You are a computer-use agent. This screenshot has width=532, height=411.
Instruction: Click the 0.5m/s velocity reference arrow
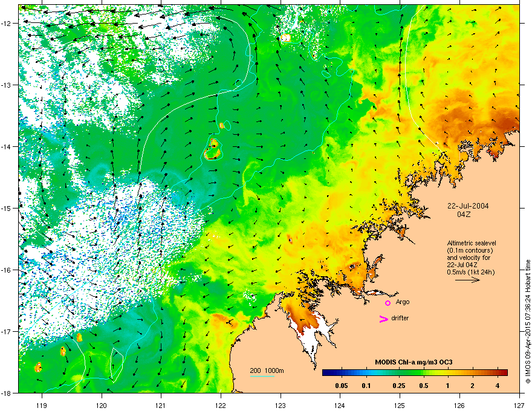click(467, 280)
